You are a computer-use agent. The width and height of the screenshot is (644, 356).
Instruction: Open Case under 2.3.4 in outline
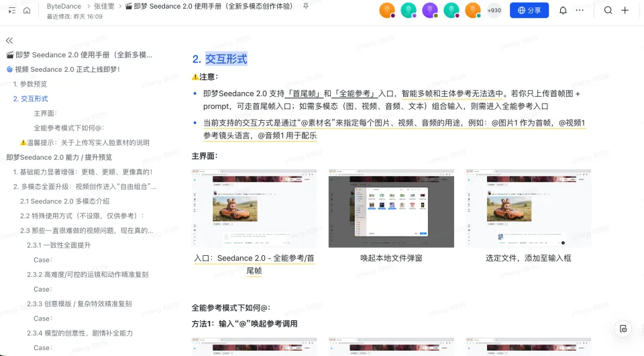[43, 348]
